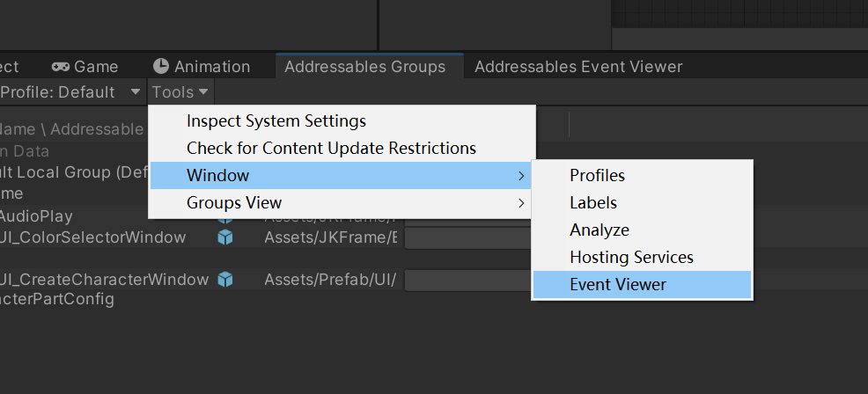This screenshot has width=868, height=394.
Task: Expand the Window submenu arrow
Action: 521,176
